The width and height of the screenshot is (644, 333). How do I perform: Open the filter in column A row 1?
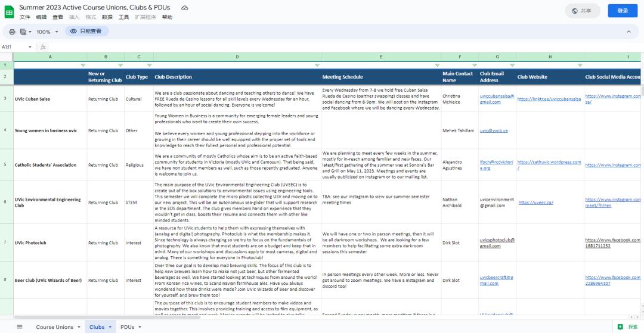[83, 65]
